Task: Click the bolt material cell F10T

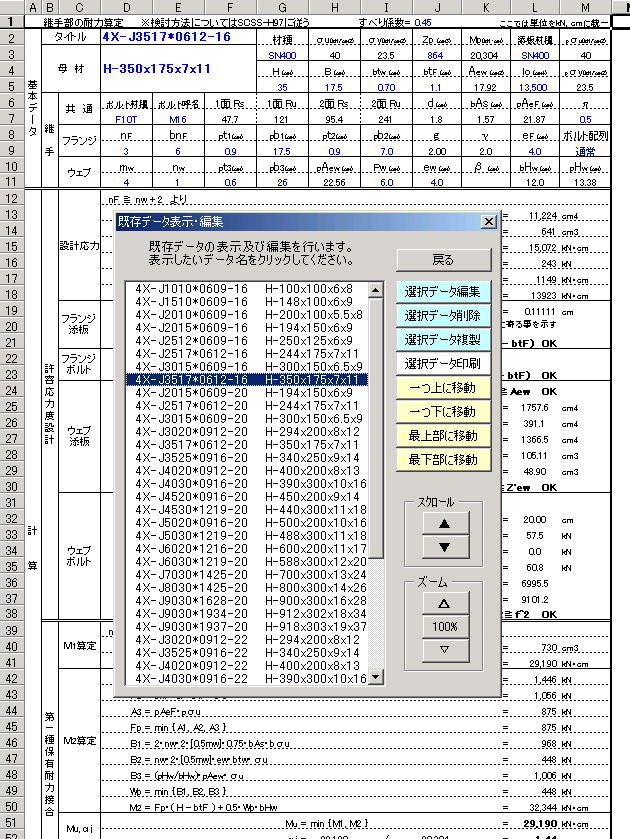Action: pos(126,119)
